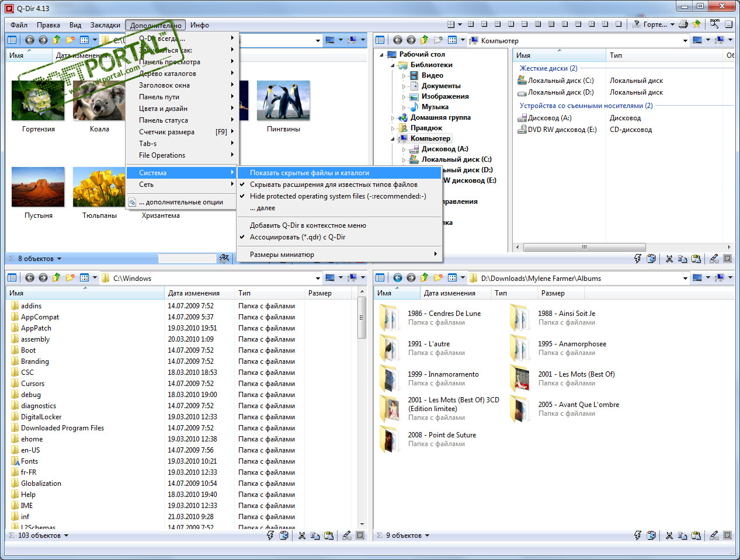
Task: Go back in the C:\Windows pane
Action: (29, 278)
